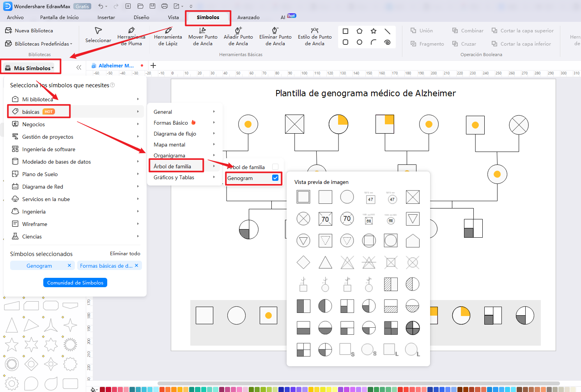Open the Insertar ribbon tab
This screenshot has width=581, height=392.
[x=106, y=18]
